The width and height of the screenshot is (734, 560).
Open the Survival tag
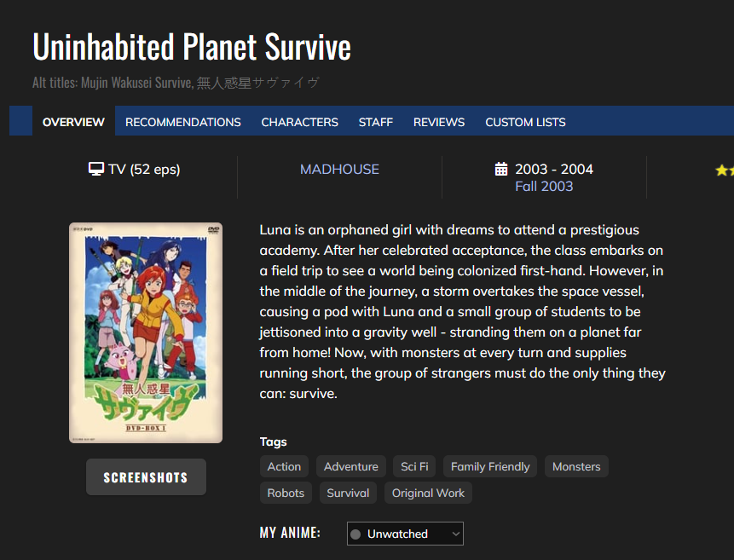point(348,493)
